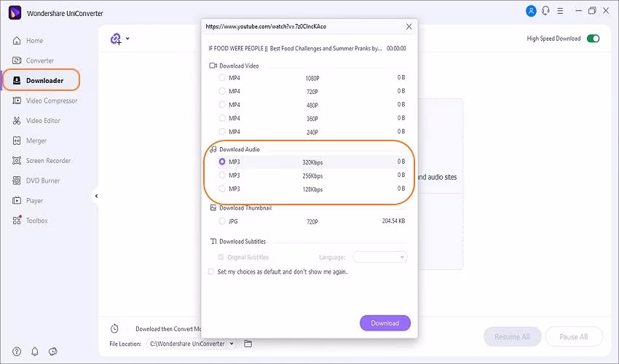The width and height of the screenshot is (619, 364).
Task: Switch to the Screen Recorder section
Action: [x=48, y=161]
